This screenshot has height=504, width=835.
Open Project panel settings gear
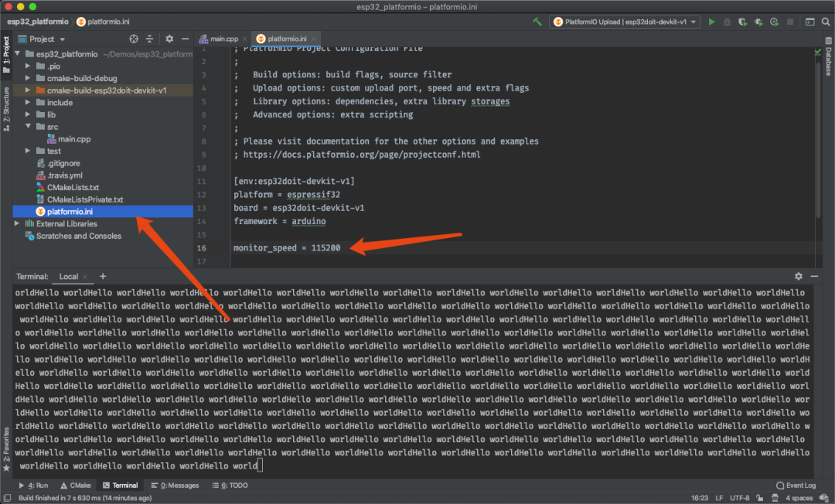pos(168,39)
